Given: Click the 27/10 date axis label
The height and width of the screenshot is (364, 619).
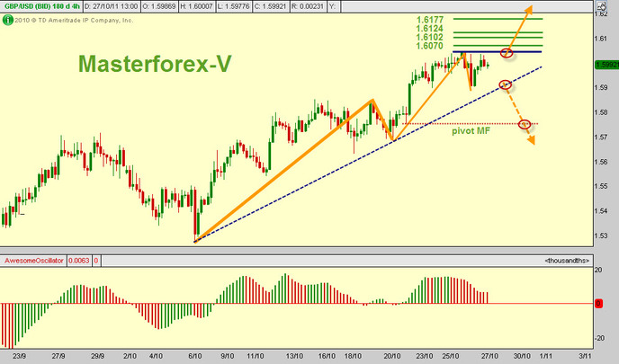Looking at the screenshot, I should [489, 356].
